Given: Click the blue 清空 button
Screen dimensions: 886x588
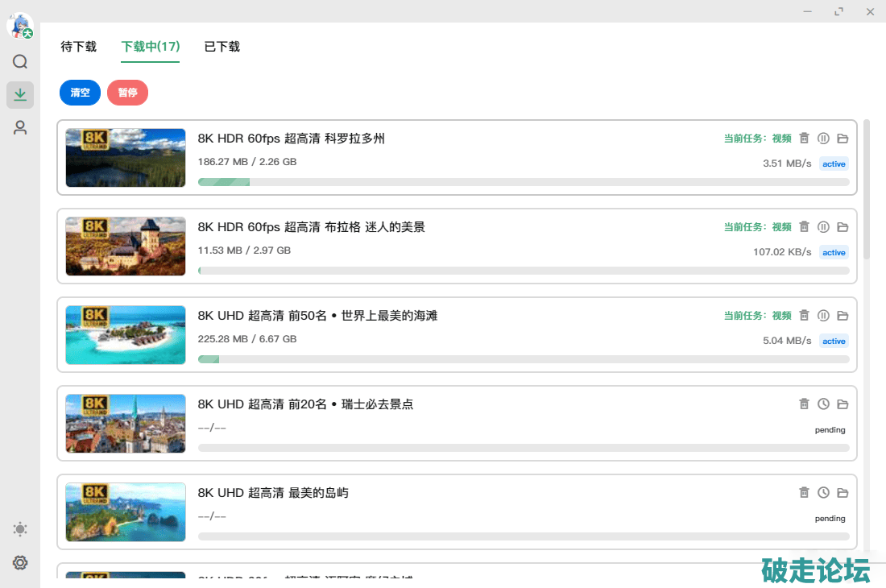Looking at the screenshot, I should tap(80, 93).
